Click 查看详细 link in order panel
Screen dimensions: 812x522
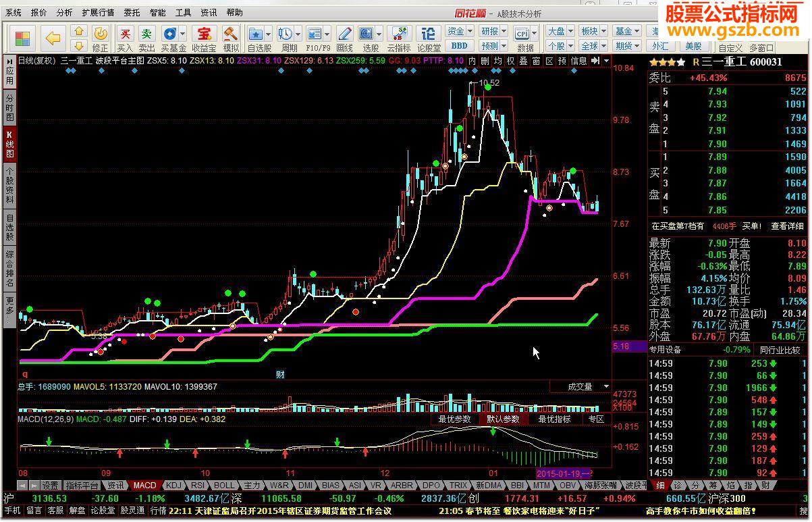tap(788, 226)
